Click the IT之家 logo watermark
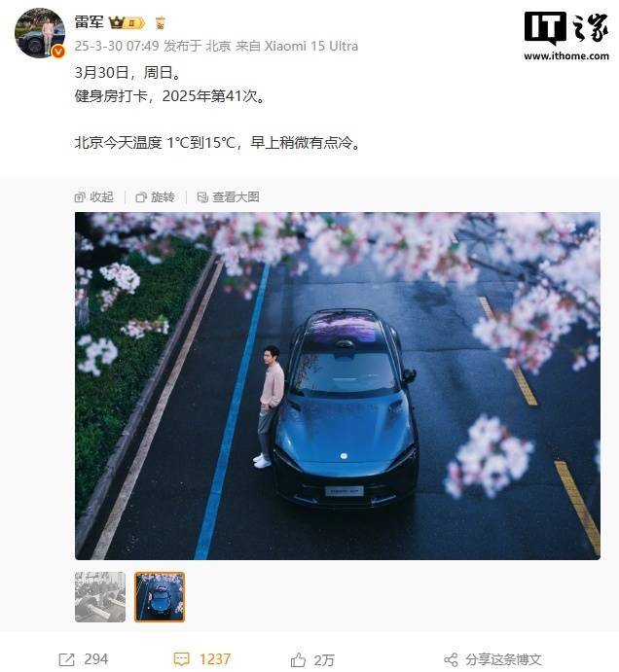This screenshot has height=672, width=619. pos(566,27)
